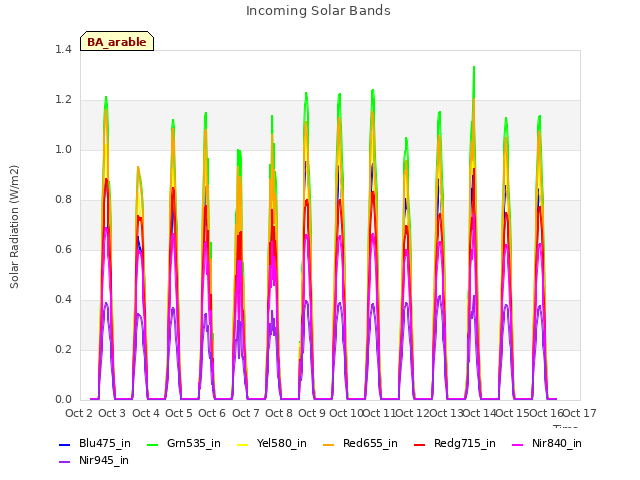Screen dimensions: 640x480
Task: Click the chart title Incoming Solar Bands
Action: click(318, 11)
